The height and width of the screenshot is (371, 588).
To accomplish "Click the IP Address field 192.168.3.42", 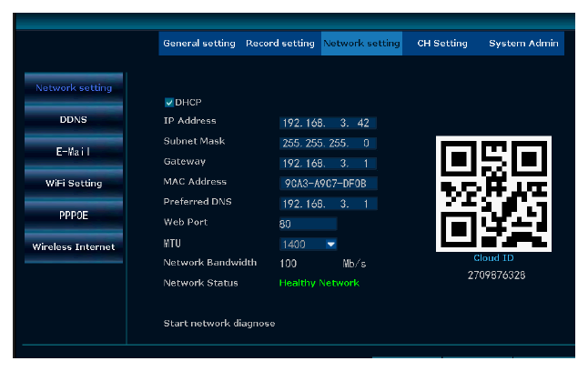I will tap(328, 123).
